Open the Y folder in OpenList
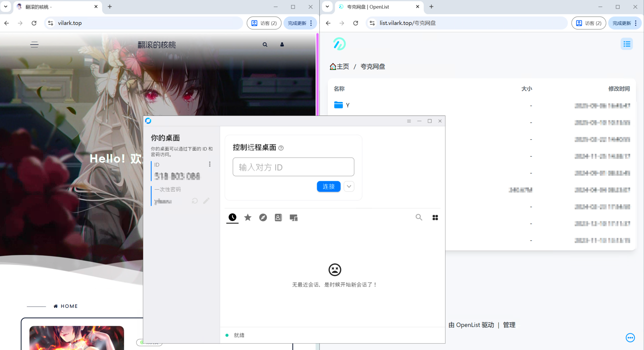The image size is (644, 350). (x=347, y=105)
